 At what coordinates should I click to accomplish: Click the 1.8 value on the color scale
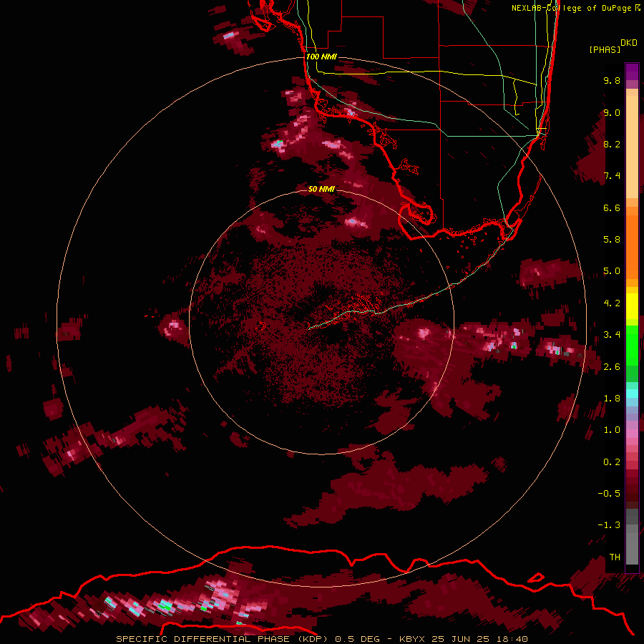coord(612,399)
